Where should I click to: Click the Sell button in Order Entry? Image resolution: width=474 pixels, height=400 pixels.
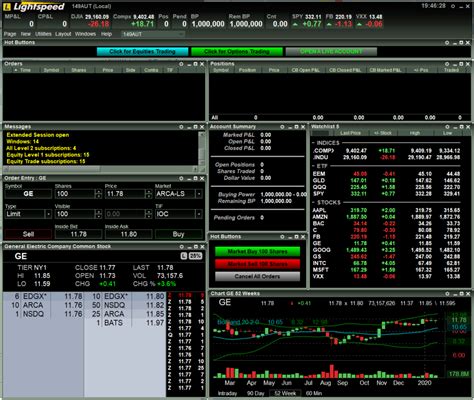tap(28, 234)
